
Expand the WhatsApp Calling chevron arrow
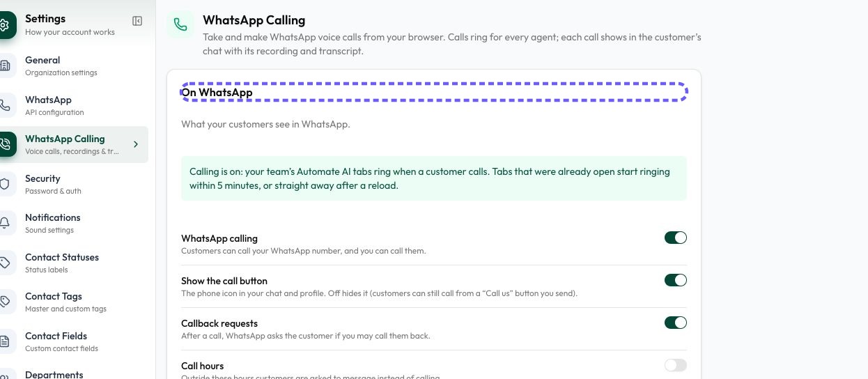pyautogui.click(x=136, y=144)
